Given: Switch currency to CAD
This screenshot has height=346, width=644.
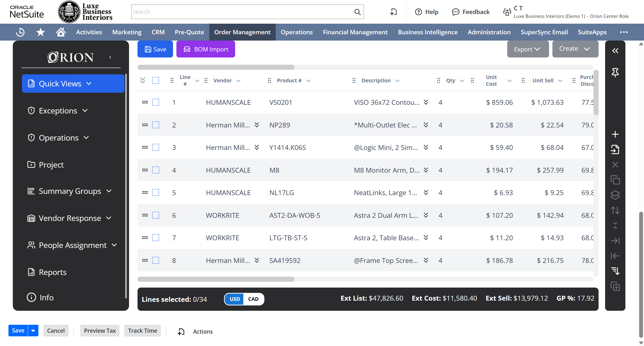Looking at the screenshot, I should [x=253, y=299].
